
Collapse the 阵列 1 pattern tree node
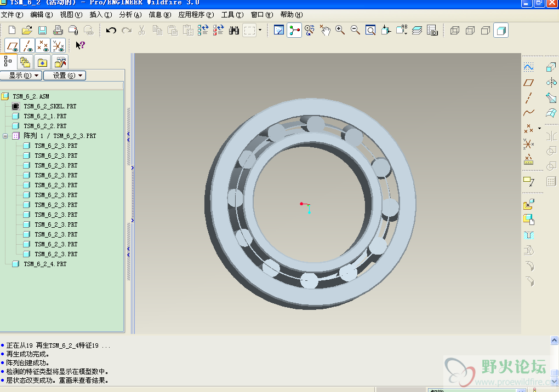(x=5, y=136)
